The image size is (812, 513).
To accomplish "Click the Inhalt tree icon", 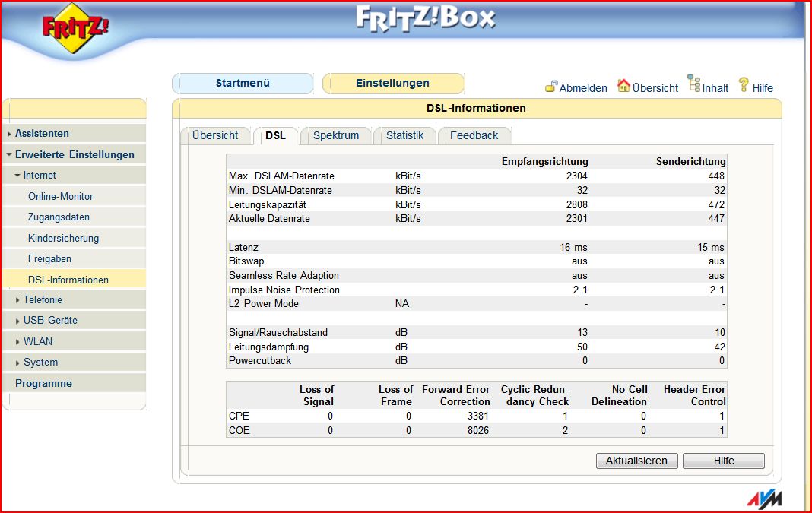I will 694,84.
